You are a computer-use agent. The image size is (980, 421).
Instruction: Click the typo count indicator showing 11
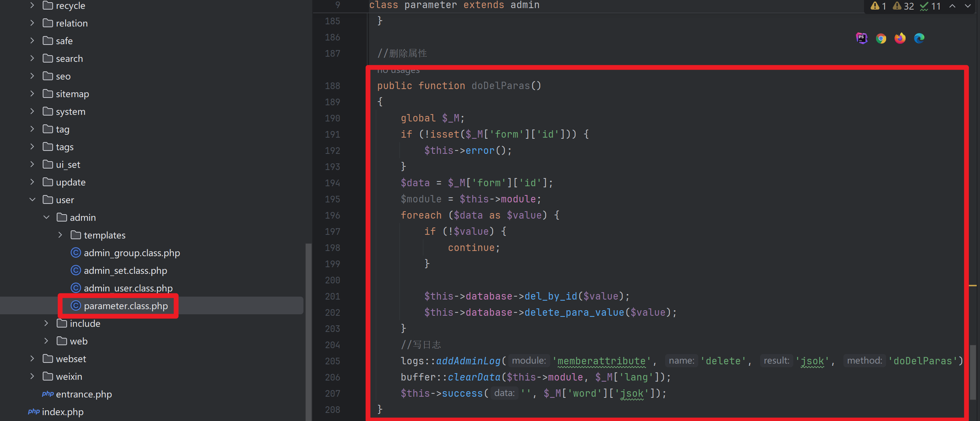click(930, 6)
